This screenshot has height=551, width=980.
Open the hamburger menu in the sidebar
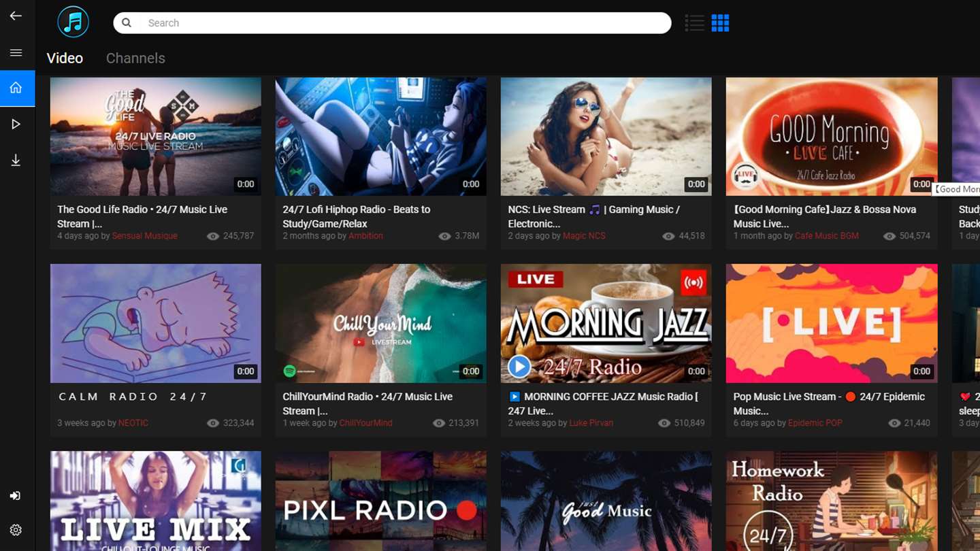(x=16, y=52)
